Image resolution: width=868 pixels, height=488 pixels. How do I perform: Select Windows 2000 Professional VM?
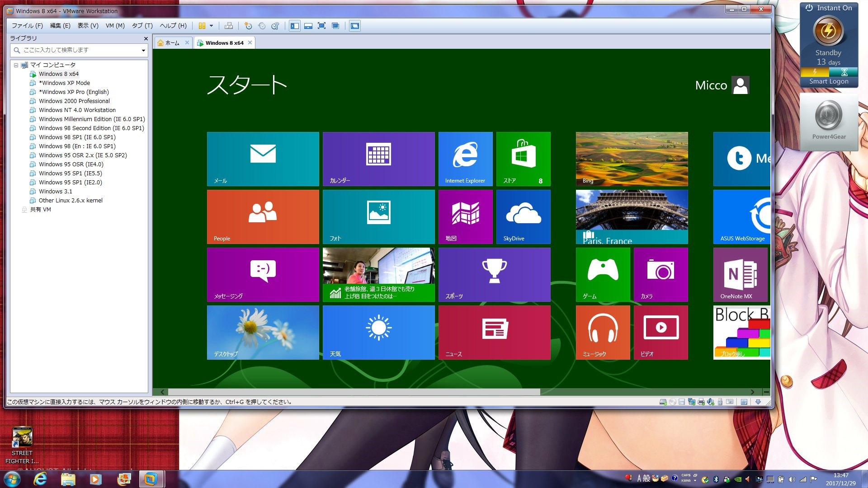tap(74, 101)
